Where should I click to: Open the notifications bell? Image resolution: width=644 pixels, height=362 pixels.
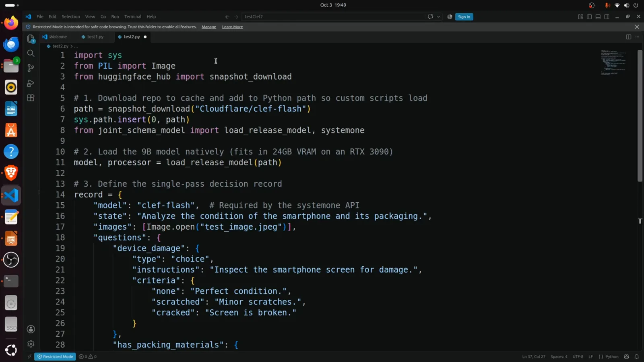[x=637, y=356]
